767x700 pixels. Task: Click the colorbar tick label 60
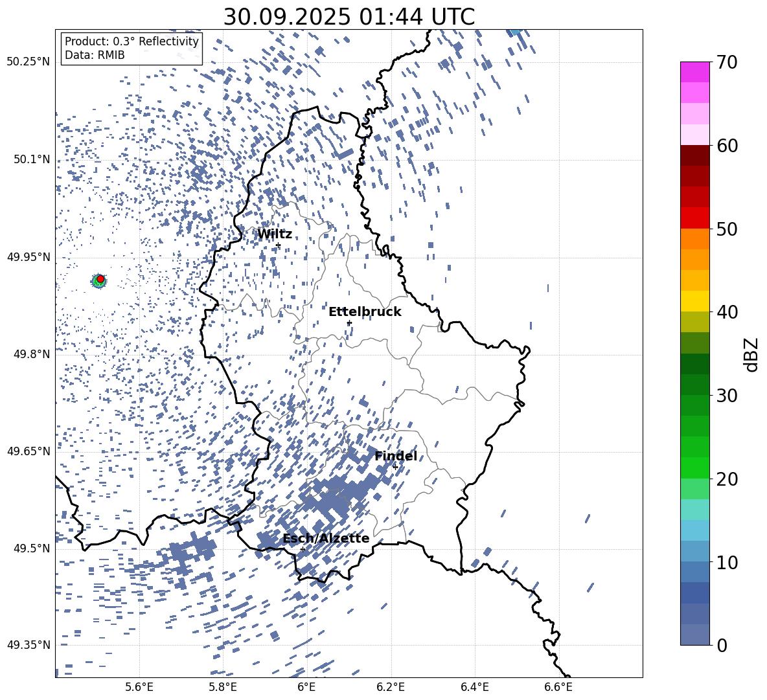(727, 146)
